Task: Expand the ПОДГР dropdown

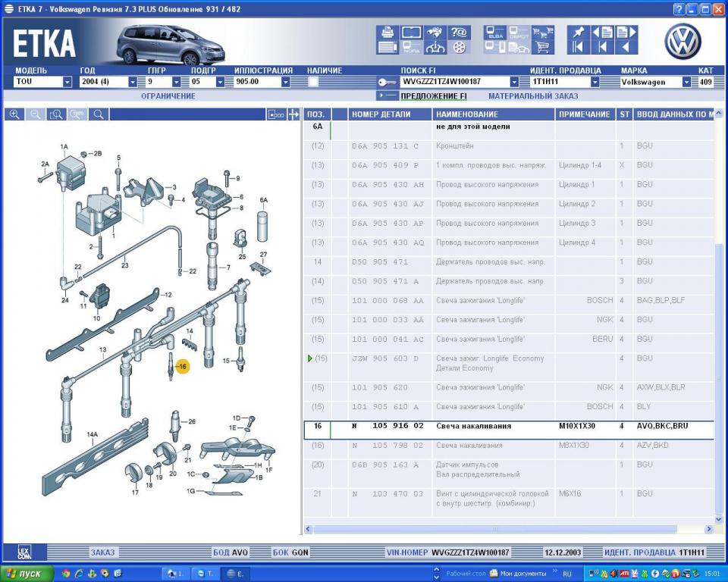Action: point(220,82)
